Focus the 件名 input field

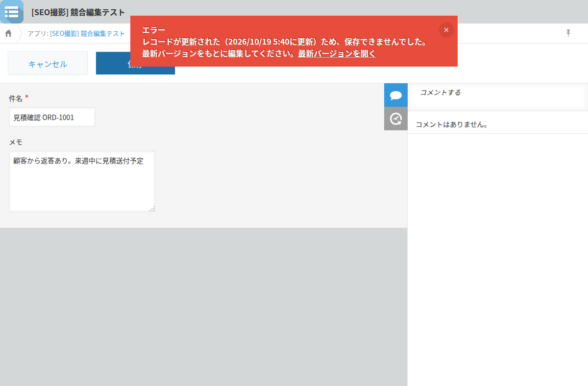coord(52,117)
